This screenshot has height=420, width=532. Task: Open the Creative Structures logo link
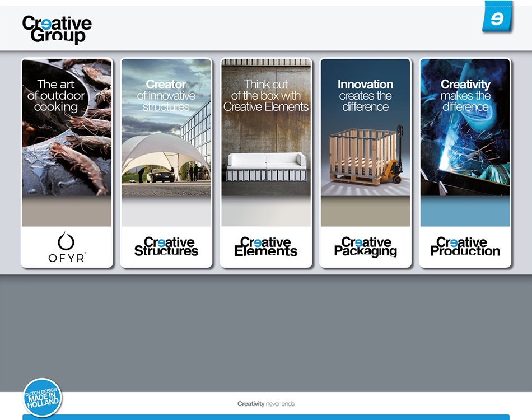(166, 246)
